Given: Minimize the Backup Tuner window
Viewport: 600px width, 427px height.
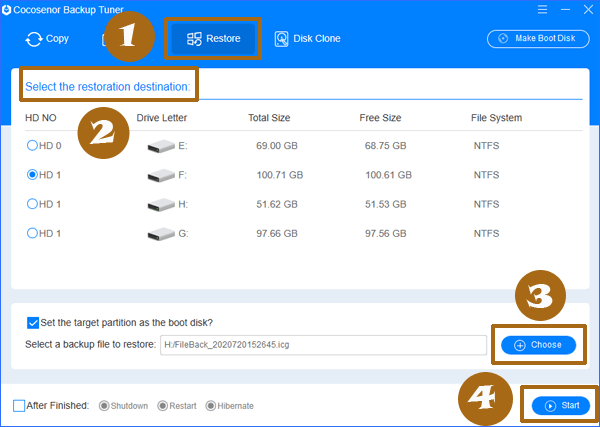Looking at the screenshot, I should [x=566, y=9].
